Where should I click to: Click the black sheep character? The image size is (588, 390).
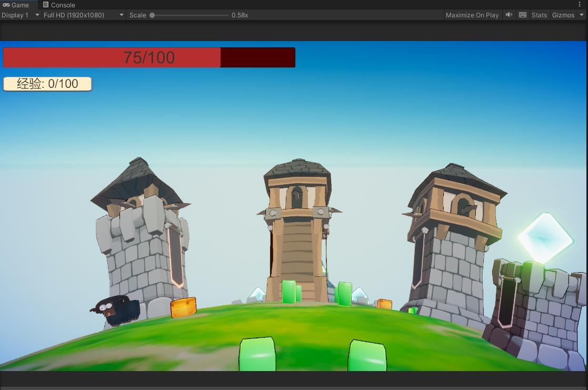pyautogui.click(x=115, y=309)
